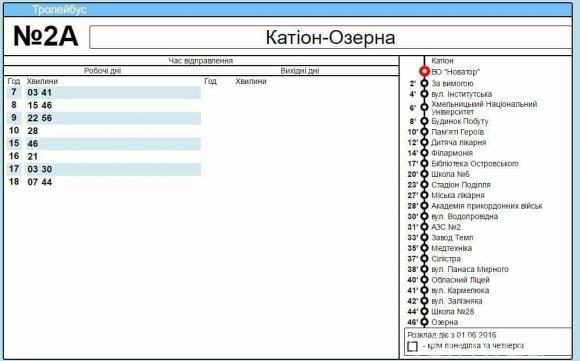Select the Дитяча лікарня stop name
This screenshot has height=361, width=580.
click(458, 142)
